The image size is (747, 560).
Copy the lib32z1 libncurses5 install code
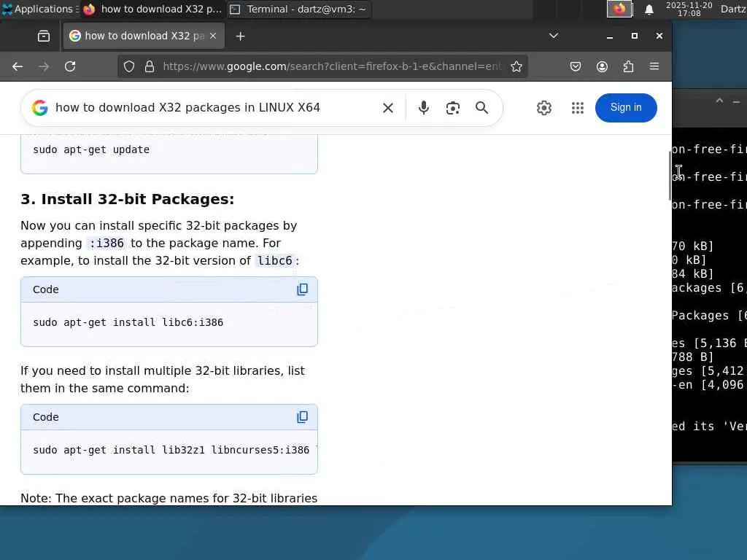[302, 417]
